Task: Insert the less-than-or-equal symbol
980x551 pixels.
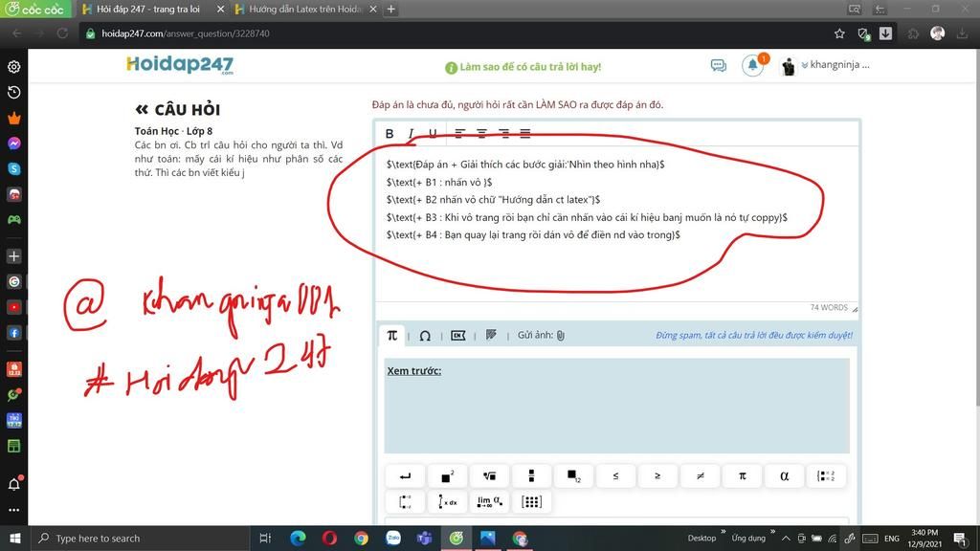Action: [615, 476]
